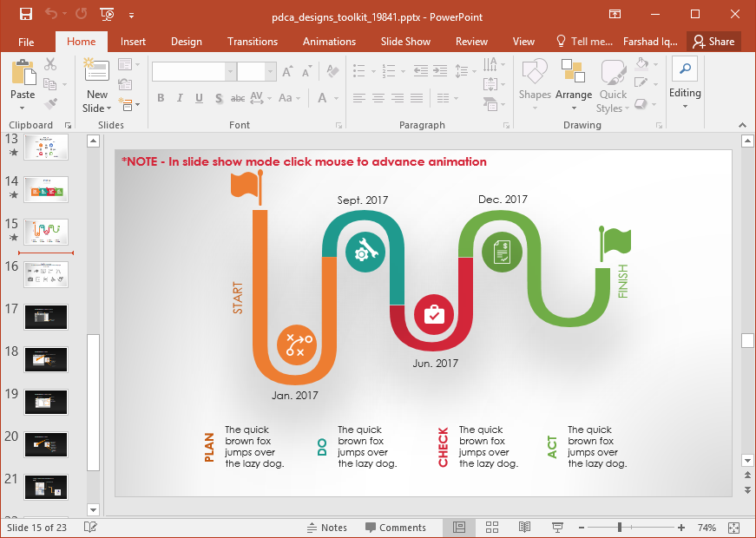The height and width of the screenshot is (538, 756).
Task: Switch to Slide Sorter view icon
Action: click(491, 528)
